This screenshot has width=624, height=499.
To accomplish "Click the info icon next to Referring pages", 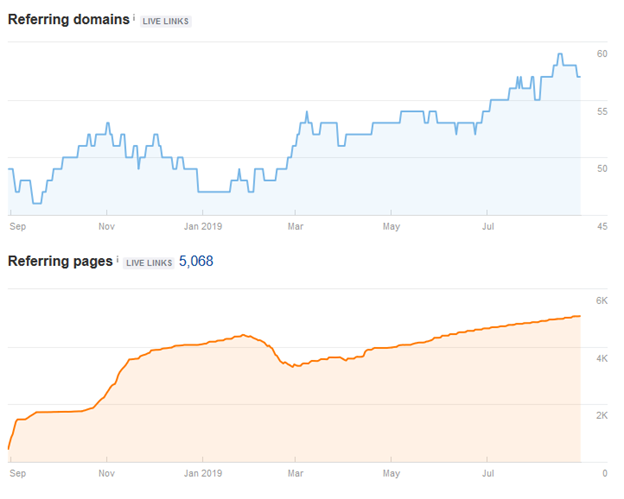I will 117,259.
